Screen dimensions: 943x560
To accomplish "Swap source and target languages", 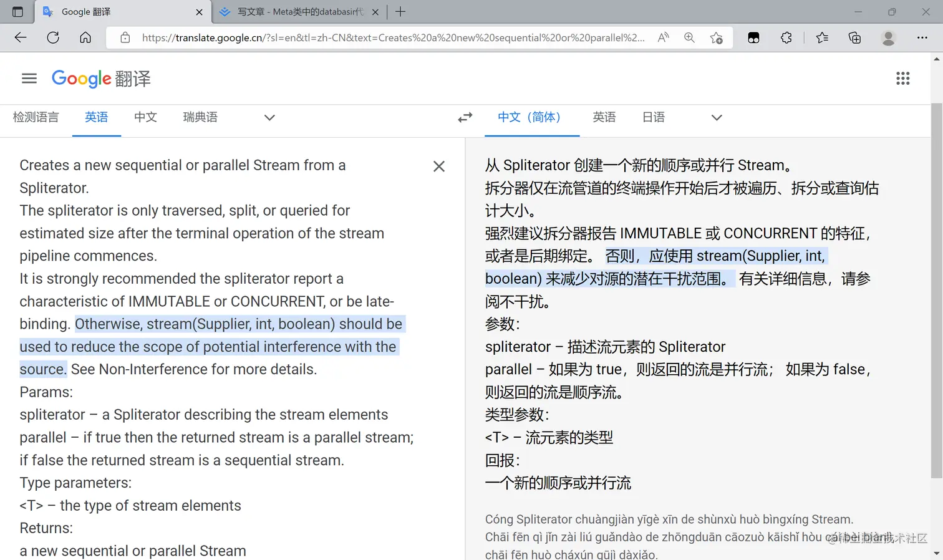I will coord(465,117).
